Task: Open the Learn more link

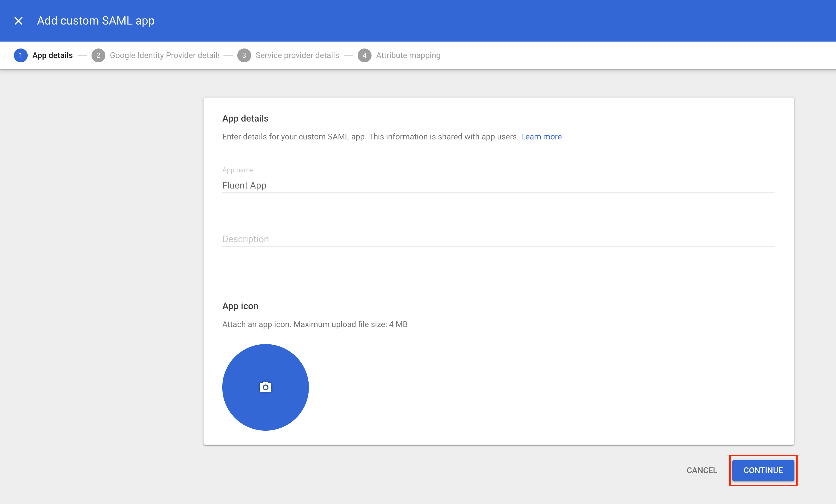Action: tap(541, 137)
